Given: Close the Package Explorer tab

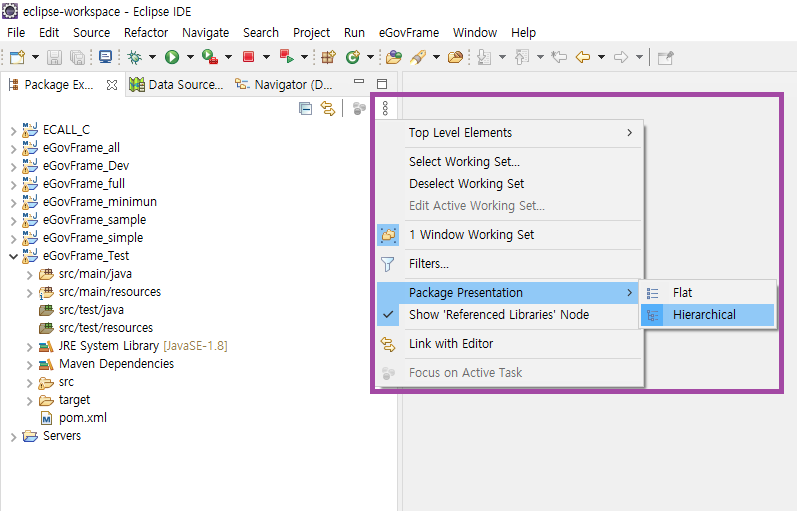Looking at the screenshot, I should (x=112, y=85).
